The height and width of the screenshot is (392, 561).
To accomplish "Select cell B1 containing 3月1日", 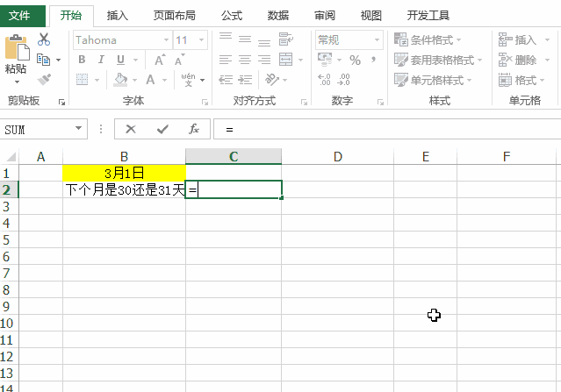I will [124, 174].
